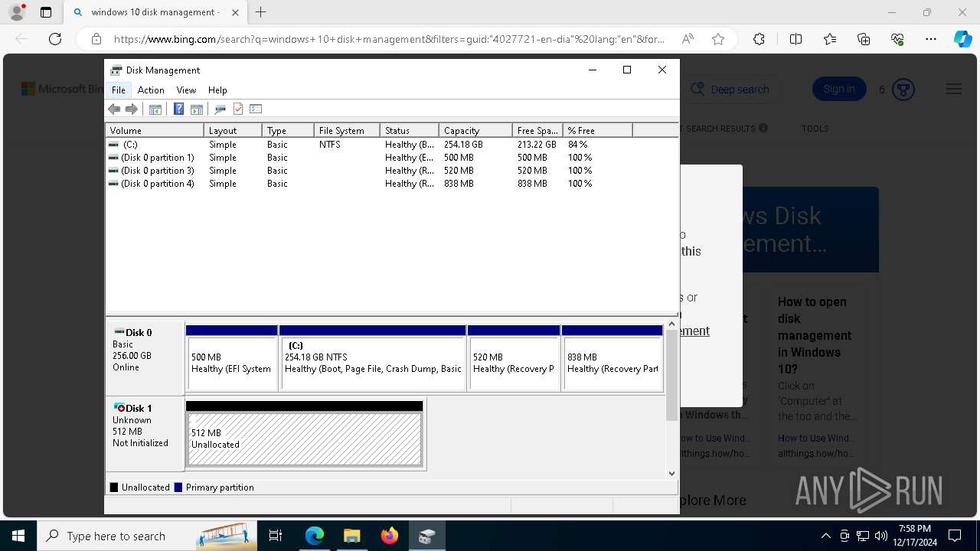The image size is (980, 551).
Task: Click the disk pane vertical scrollbar thumb
Action: 671,375
